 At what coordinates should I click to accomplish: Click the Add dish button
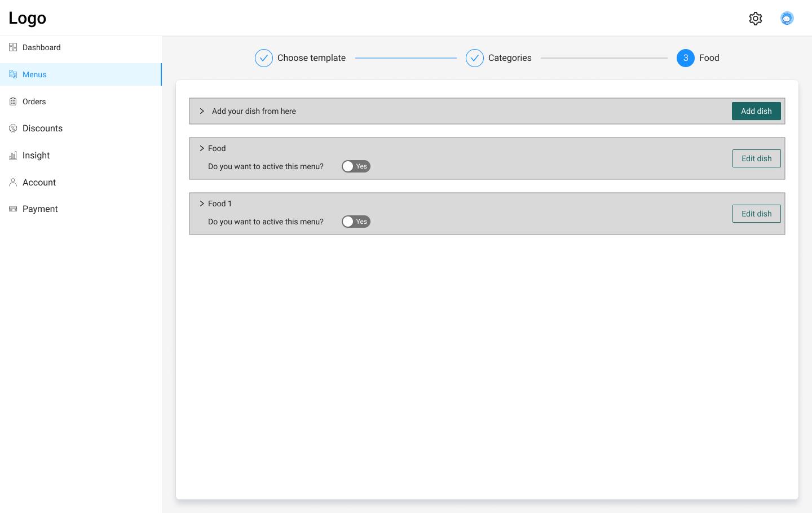coord(756,111)
